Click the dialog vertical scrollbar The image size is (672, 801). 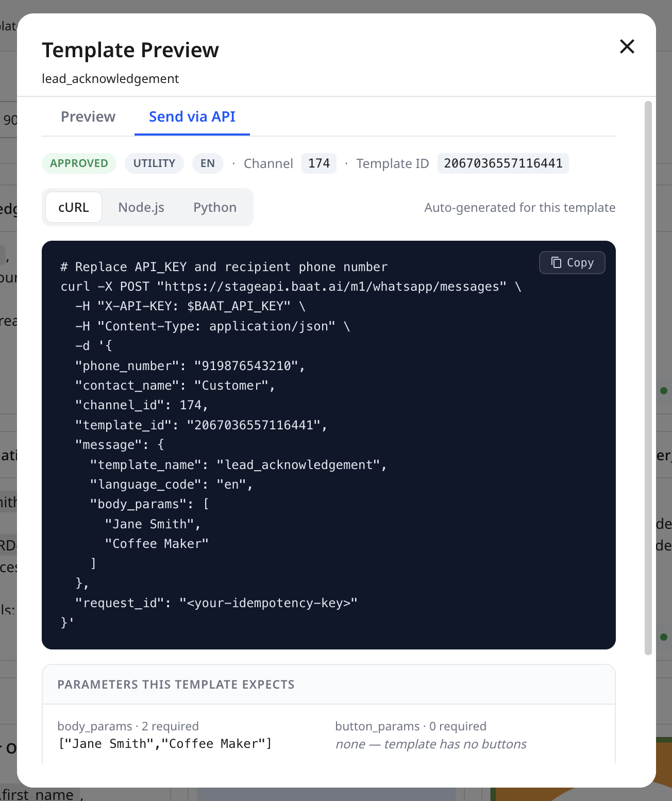click(x=648, y=378)
